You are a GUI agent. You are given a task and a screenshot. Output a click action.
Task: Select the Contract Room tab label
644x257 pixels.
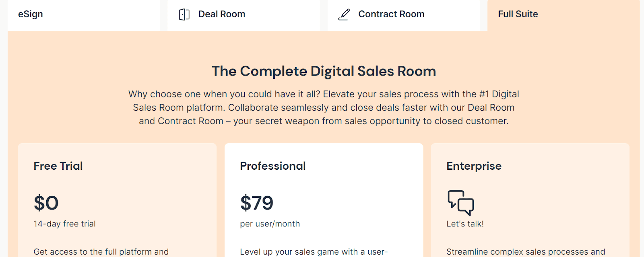tap(391, 14)
